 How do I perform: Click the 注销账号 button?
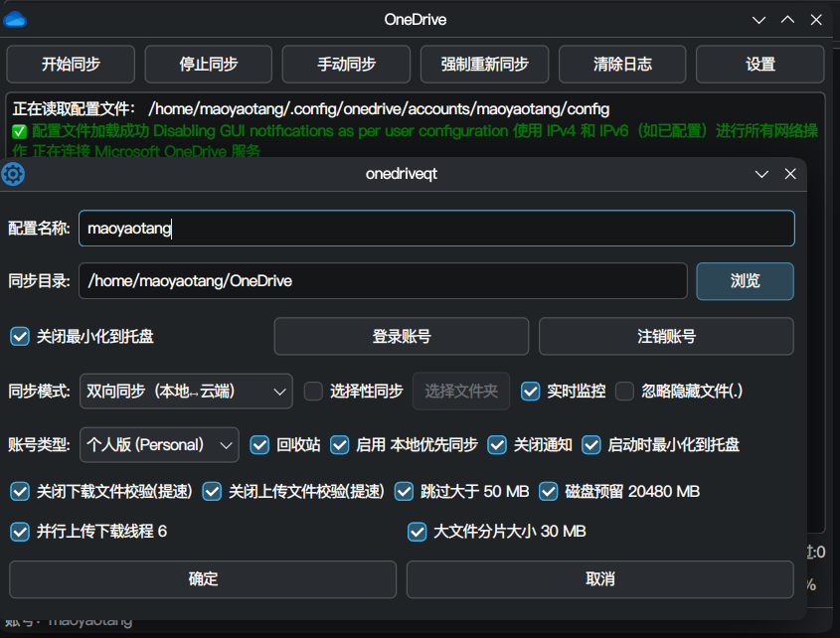coord(666,337)
